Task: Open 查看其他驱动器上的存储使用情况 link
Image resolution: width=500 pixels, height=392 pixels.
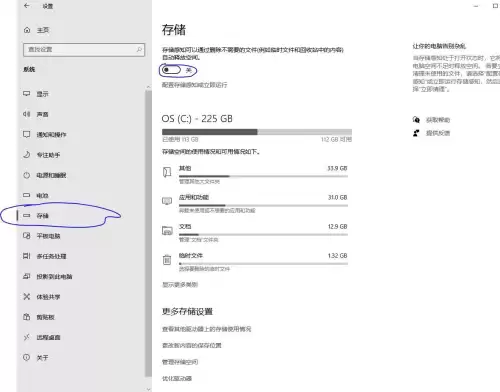Action: pos(206,329)
